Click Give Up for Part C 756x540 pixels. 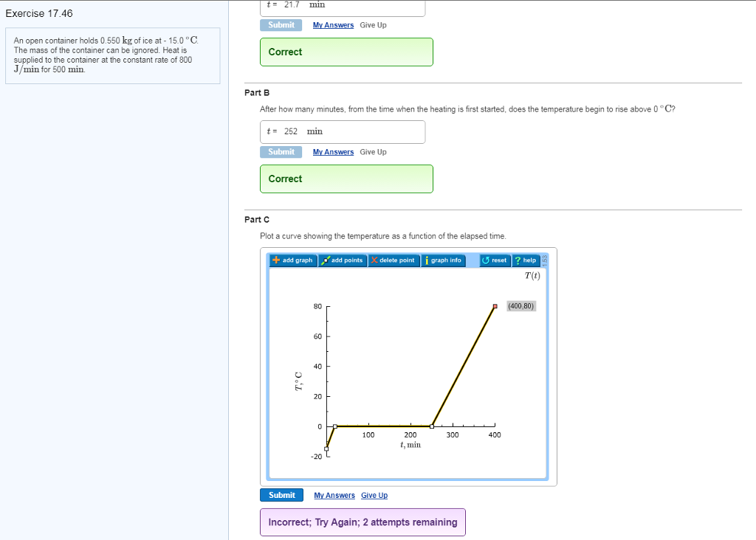pyautogui.click(x=374, y=495)
